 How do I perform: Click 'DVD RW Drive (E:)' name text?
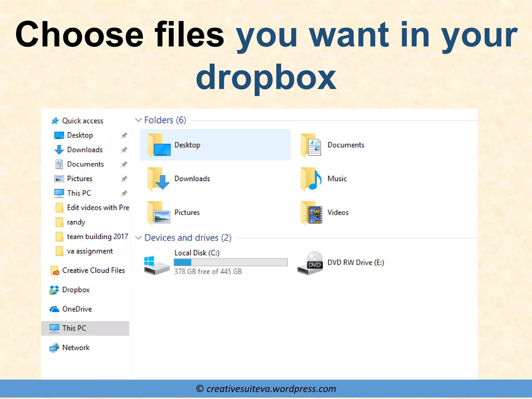click(356, 263)
